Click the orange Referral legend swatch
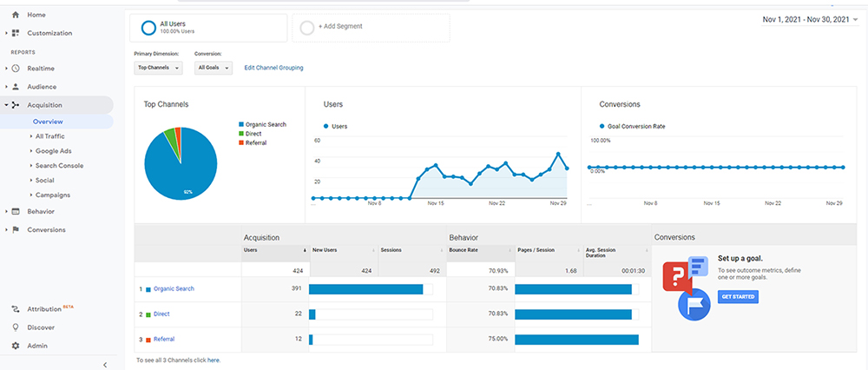The image size is (868, 370). point(240,143)
